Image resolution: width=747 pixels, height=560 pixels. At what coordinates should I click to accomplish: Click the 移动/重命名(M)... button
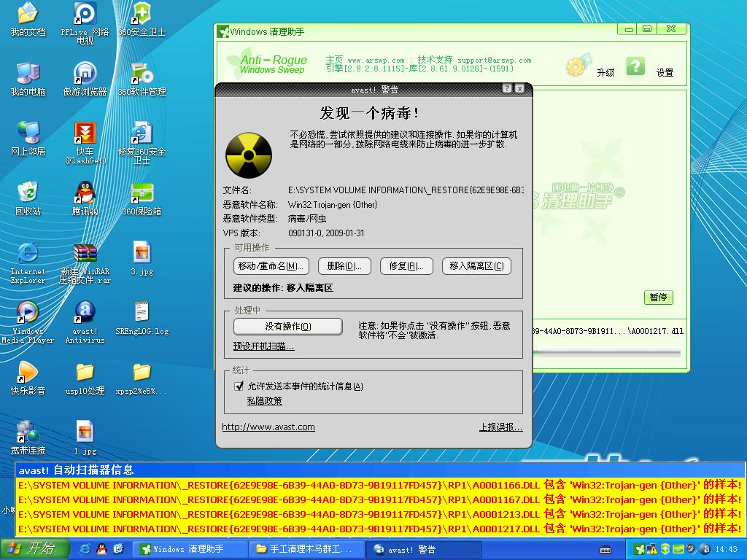pos(271,266)
